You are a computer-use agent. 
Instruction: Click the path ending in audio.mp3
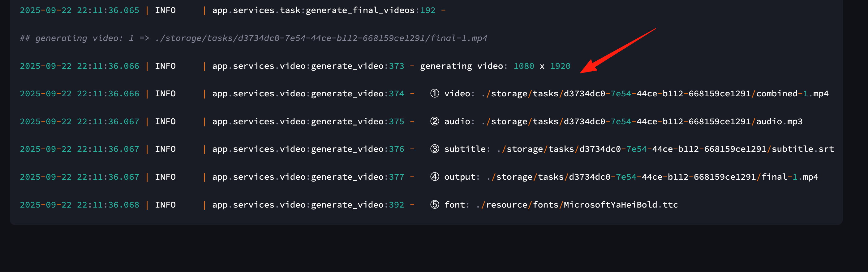pos(642,121)
